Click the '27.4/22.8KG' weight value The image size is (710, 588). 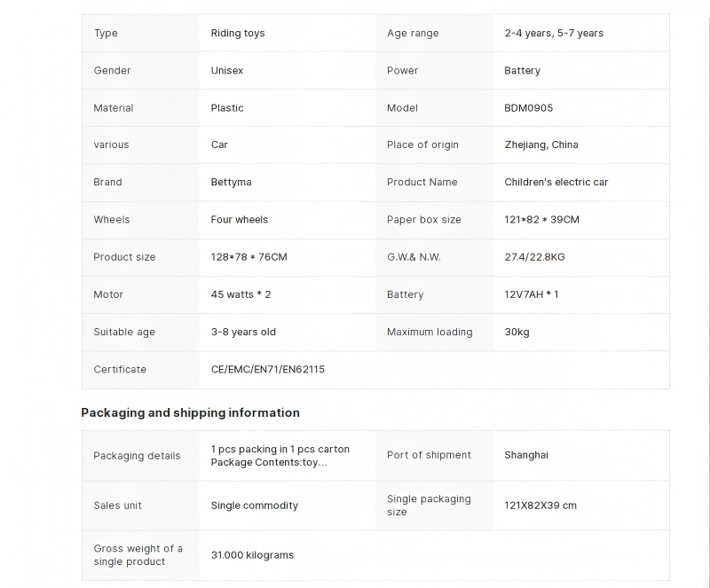534,257
